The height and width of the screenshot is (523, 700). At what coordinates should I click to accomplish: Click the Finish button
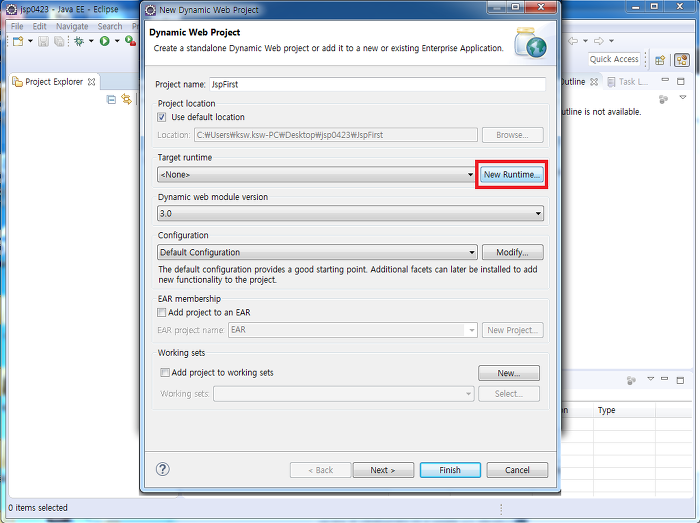[450, 470]
